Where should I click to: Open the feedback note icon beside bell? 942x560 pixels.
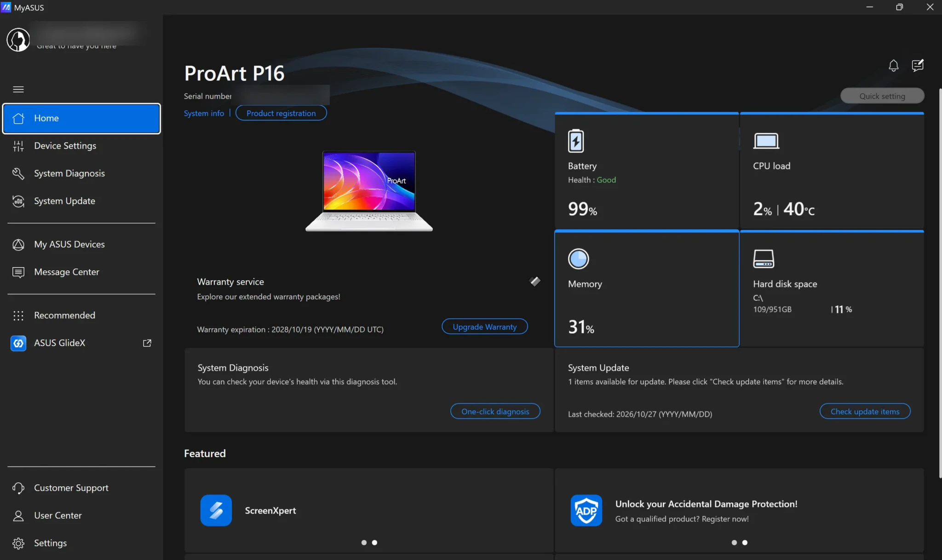point(918,66)
